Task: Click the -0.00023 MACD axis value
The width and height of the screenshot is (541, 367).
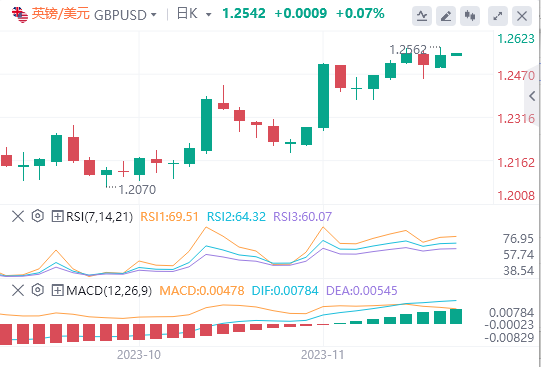Action: tap(509, 325)
